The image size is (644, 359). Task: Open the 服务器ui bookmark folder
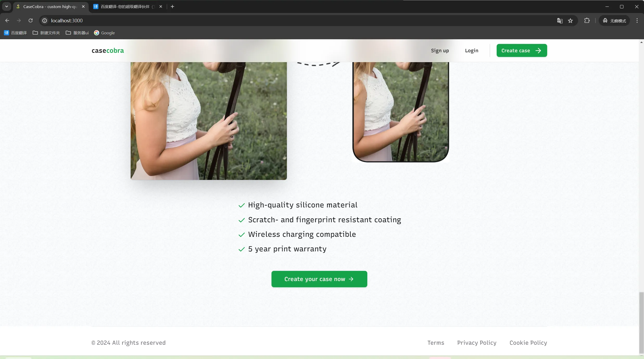pyautogui.click(x=77, y=33)
